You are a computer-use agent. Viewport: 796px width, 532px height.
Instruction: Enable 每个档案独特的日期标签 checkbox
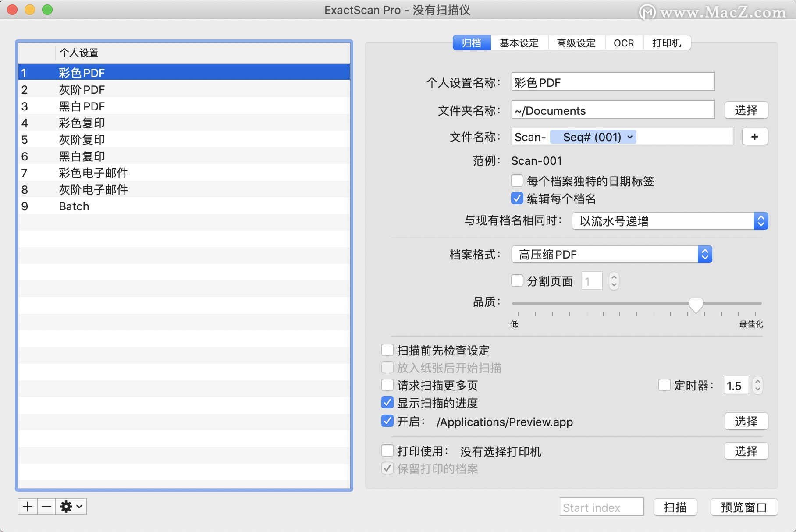pos(517,181)
